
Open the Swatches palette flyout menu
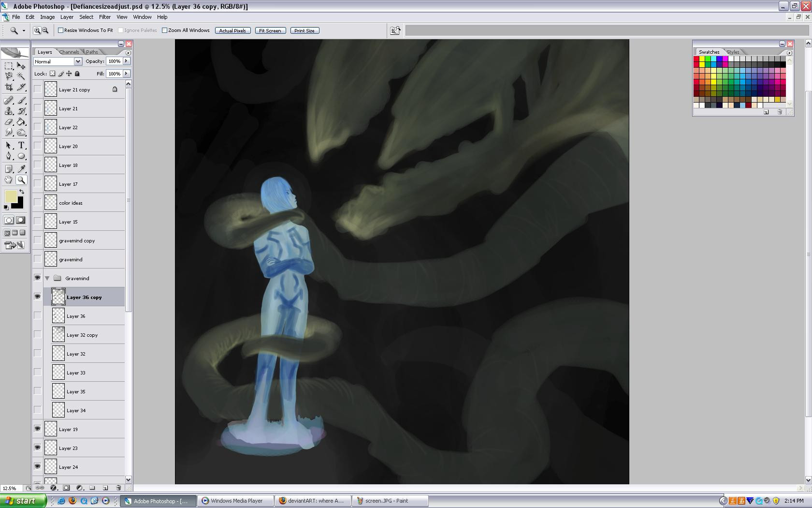click(x=789, y=52)
